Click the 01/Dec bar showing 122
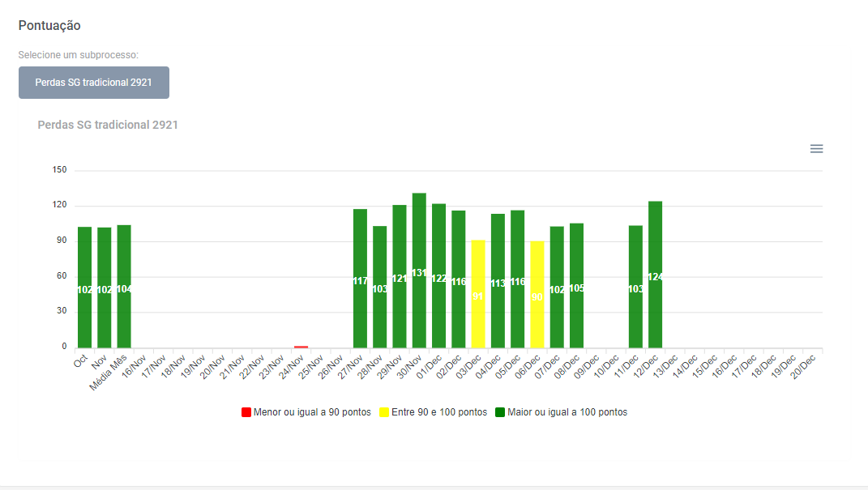 tap(438, 276)
